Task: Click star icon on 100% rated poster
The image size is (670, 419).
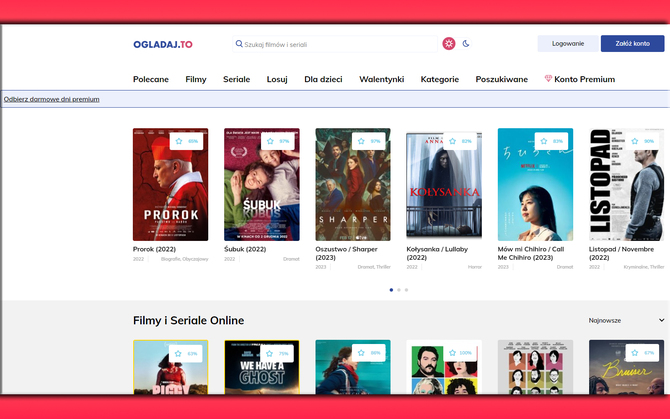Action: click(453, 353)
